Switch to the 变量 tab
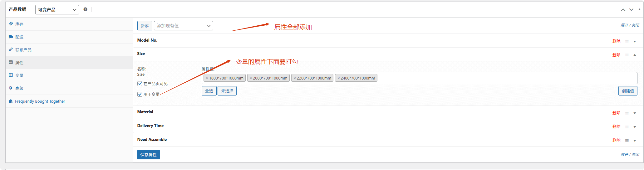The width and height of the screenshot is (644, 170). 19,75
